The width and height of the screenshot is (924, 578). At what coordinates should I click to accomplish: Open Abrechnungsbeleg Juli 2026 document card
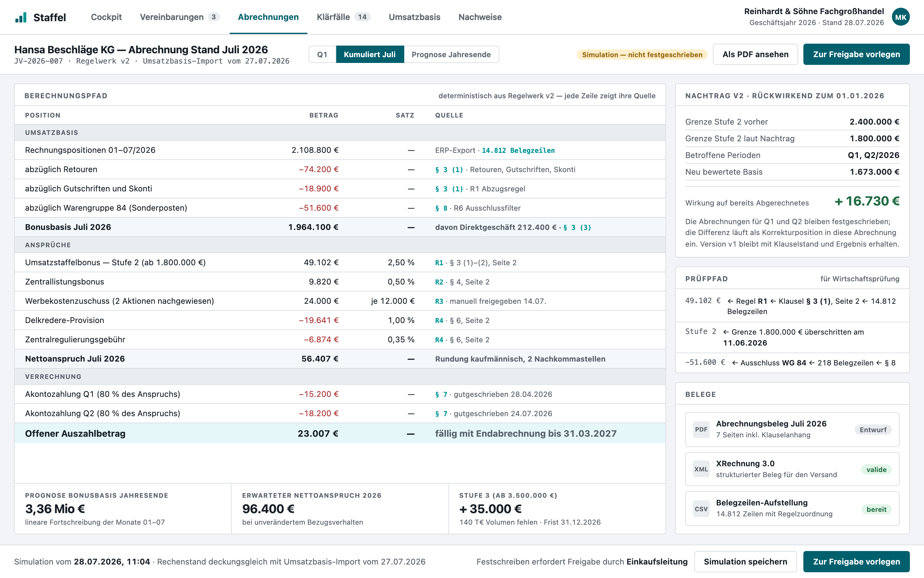coord(792,429)
